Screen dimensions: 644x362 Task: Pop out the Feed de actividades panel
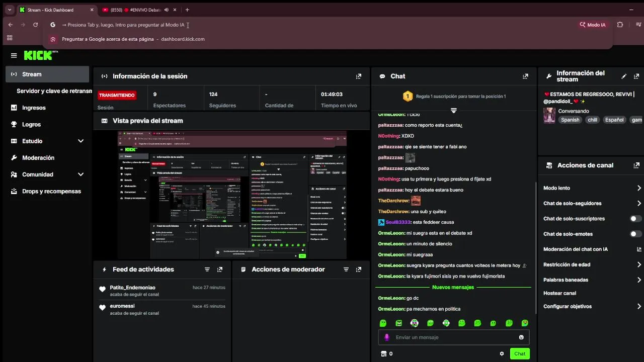[219, 269]
